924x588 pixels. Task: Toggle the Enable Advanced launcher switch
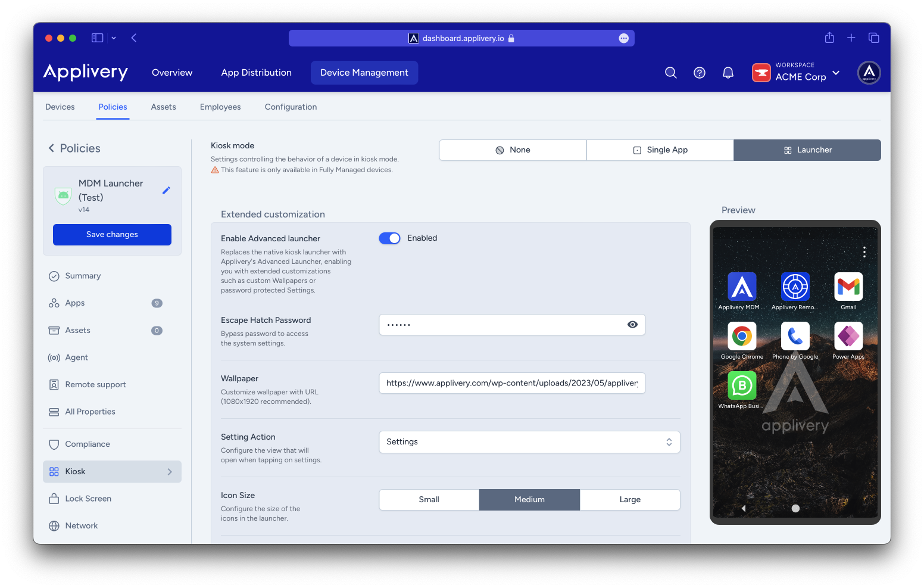click(x=390, y=238)
